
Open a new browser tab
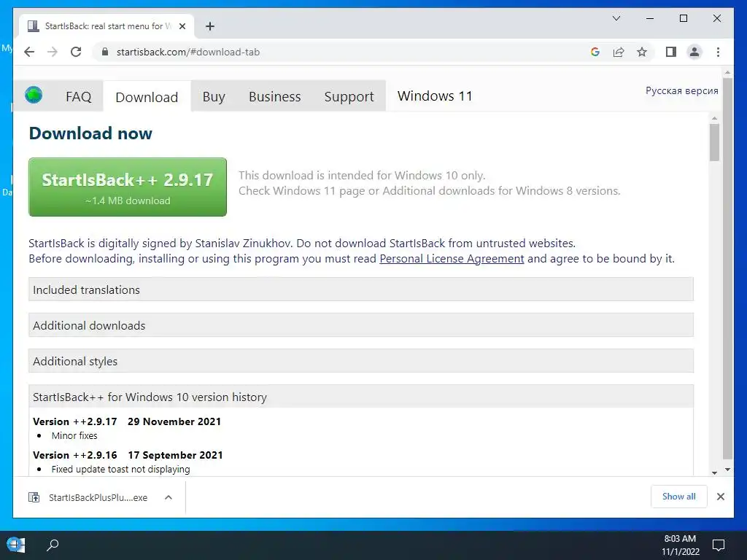coord(209,26)
